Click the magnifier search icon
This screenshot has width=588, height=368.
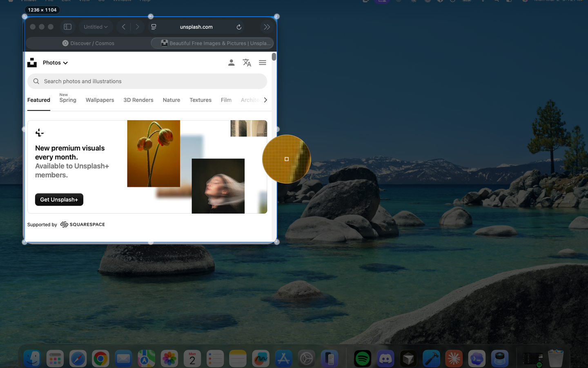click(36, 81)
